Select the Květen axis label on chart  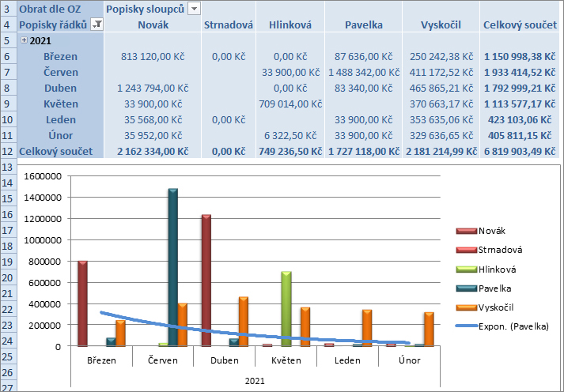(286, 360)
